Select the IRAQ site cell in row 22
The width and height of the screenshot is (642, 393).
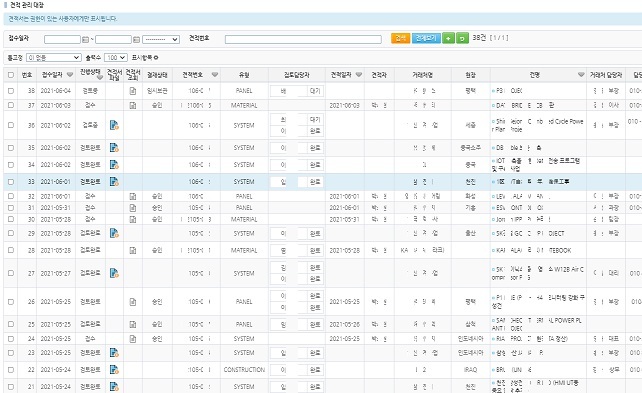click(x=470, y=370)
